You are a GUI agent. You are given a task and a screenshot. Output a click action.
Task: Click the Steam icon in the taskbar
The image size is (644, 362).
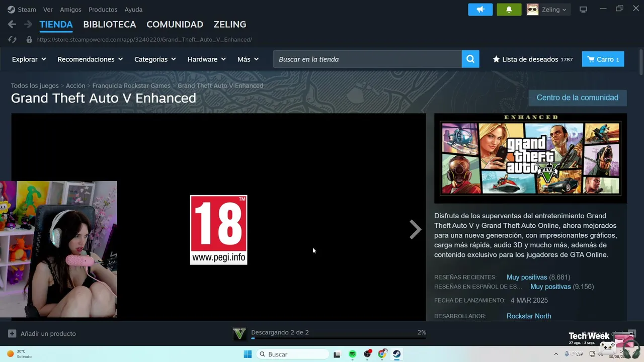point(397,354)
